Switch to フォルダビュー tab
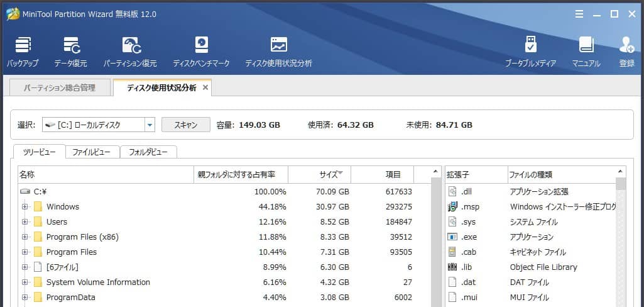644x307 pixels. [148, 152]
